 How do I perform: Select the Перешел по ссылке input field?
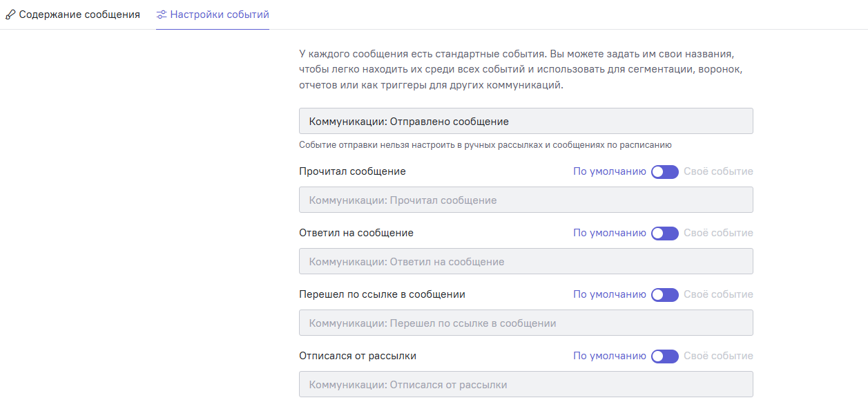(x=526, y=323)
